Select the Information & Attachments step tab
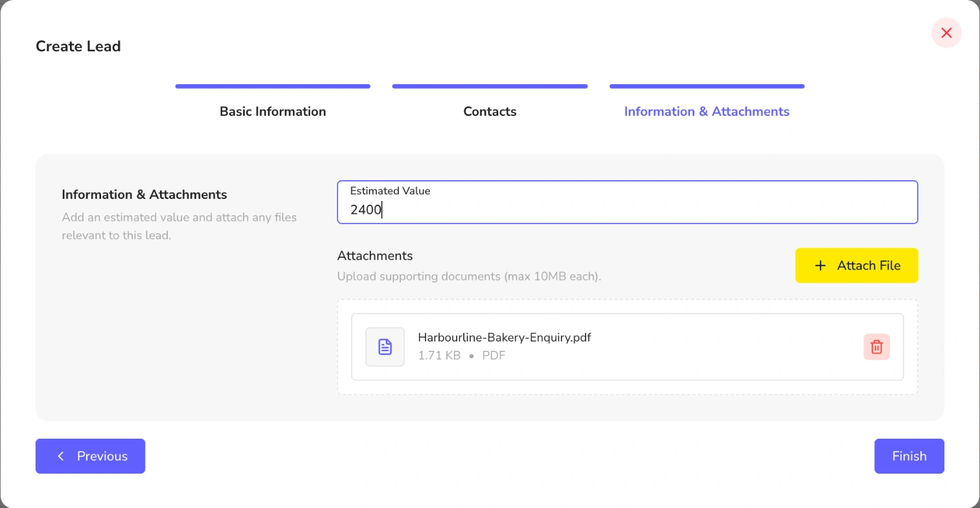 point(707,111)
